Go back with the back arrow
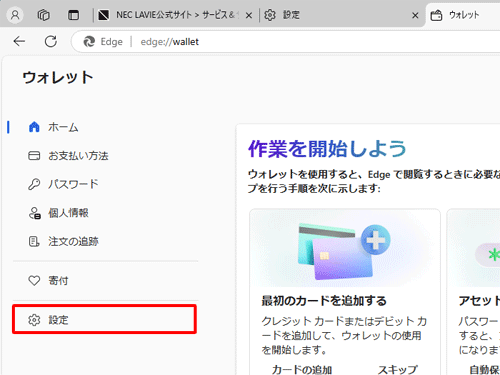The width and height of the screenshot is (500, 375). [x=19, y=41]
